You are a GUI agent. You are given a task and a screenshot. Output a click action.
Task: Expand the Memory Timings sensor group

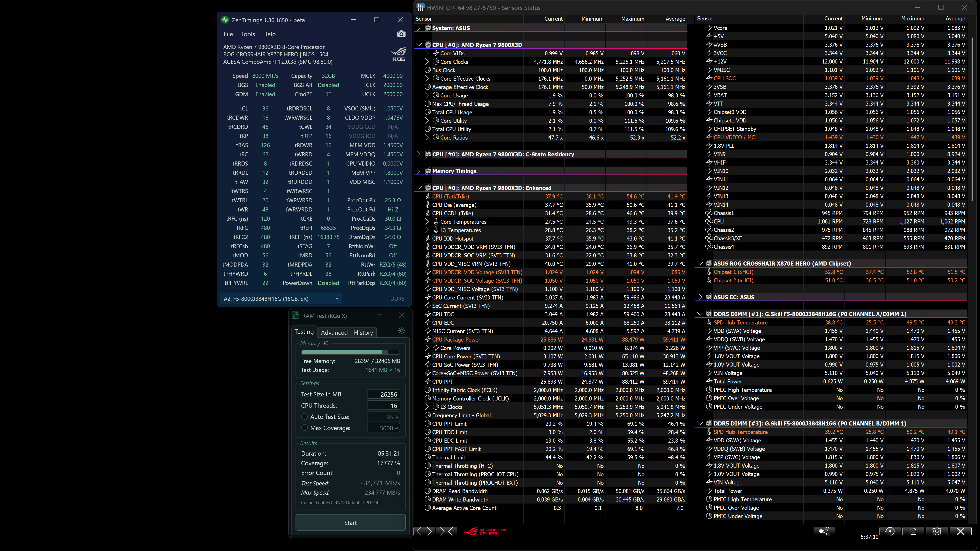pos(419,171)
